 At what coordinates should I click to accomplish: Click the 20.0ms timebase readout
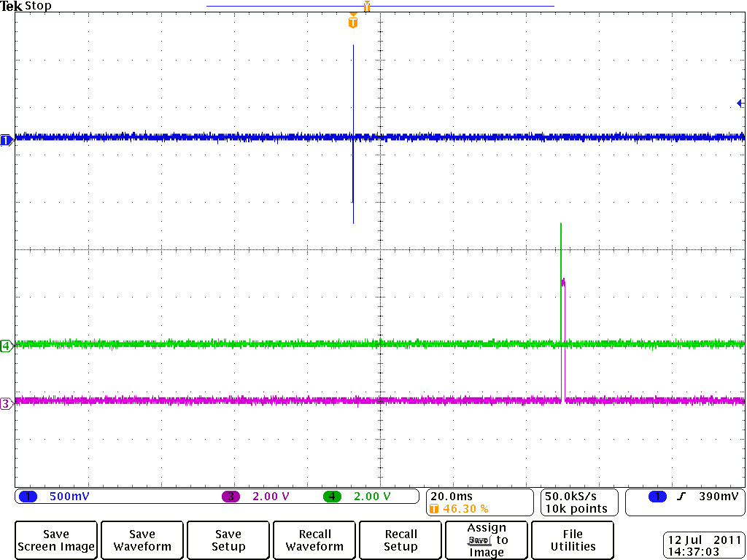(452, 497)
